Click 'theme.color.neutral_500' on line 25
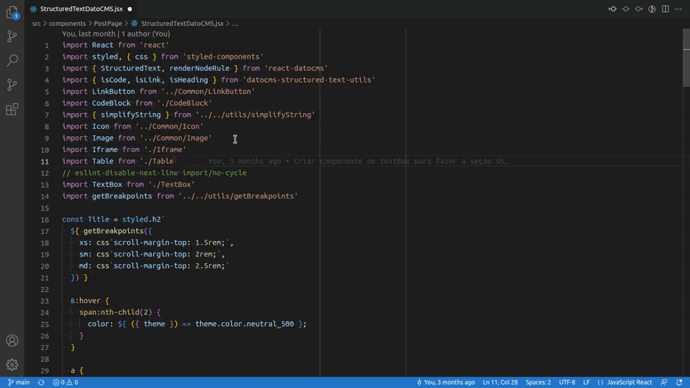This screenshot has height=388, width=690. [x=245, y=324]
